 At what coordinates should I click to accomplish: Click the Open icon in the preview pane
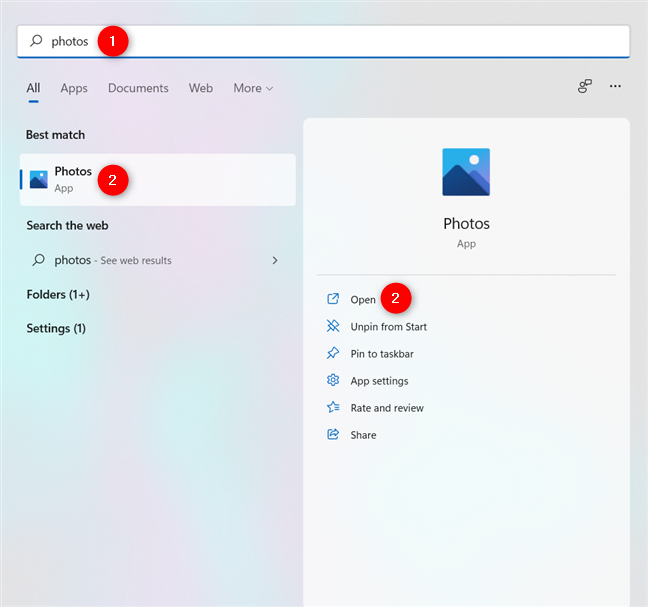tap(333, 299)
